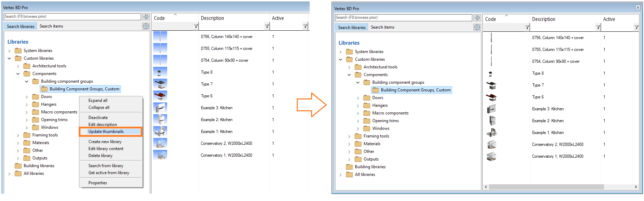
Task: Expand the Framing tools node in right tree
Action: click(349, 136)
